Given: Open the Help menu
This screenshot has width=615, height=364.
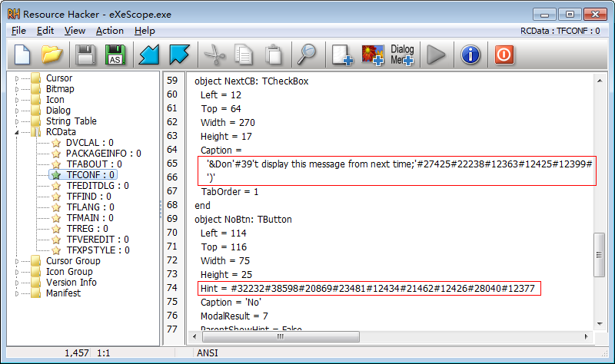Looking at the screenshot, I should tap(145, 31).
